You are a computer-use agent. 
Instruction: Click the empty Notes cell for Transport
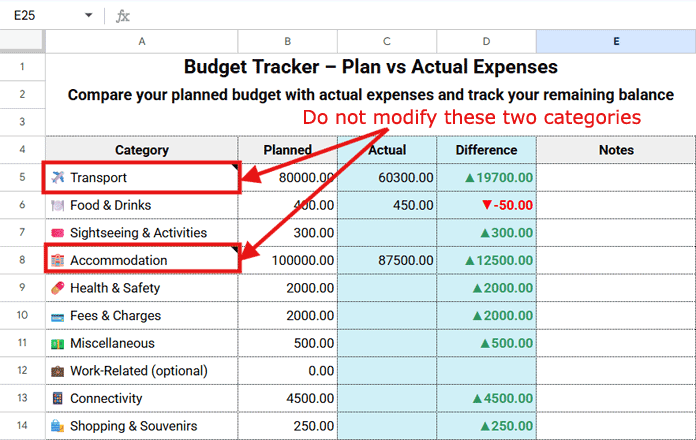point(616,178)
